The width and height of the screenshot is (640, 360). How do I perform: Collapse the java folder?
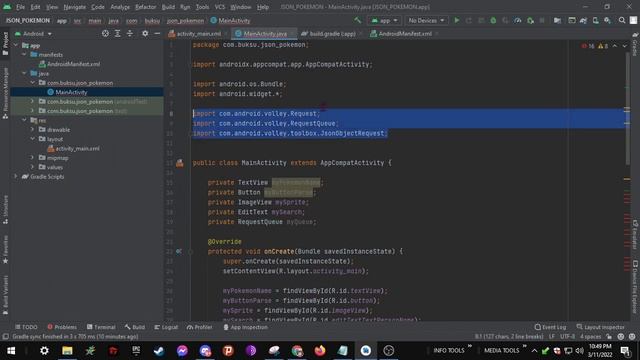(24, 73)
